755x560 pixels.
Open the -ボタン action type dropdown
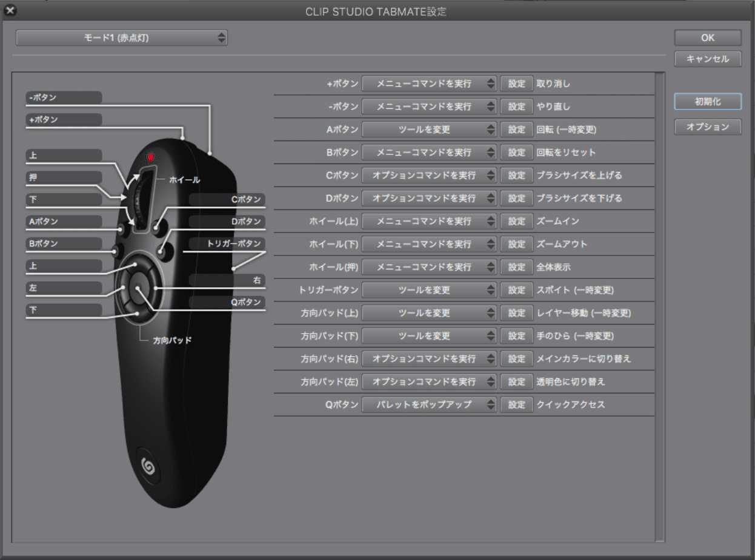point(429,107)
